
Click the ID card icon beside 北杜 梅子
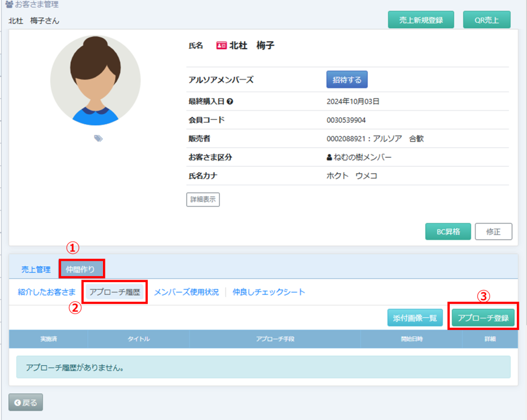pos(221,46)
